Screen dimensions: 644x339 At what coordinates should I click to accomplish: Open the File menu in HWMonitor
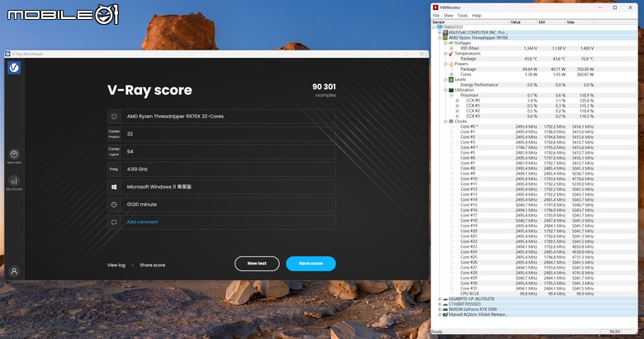click(436, 16)
